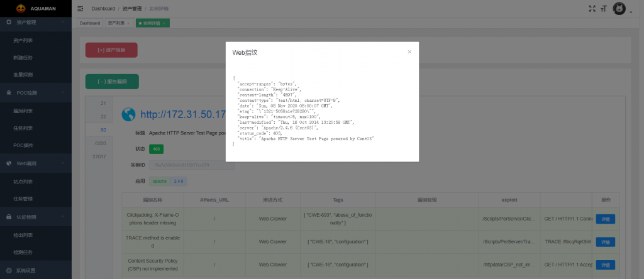Click the Web指纹 dialog title
This screenshot has width=644, height=279.
point(245,53)
